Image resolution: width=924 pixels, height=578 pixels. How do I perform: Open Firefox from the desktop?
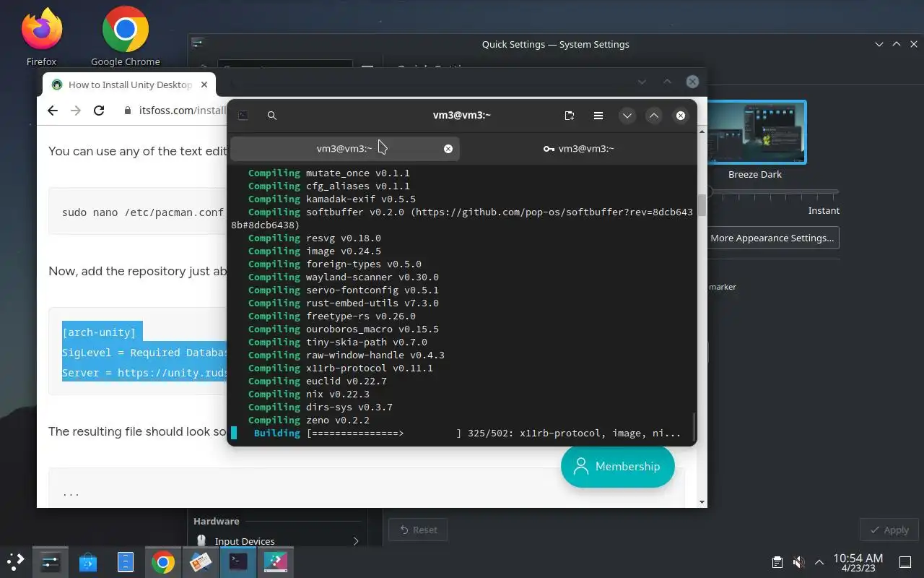[42, 36]
